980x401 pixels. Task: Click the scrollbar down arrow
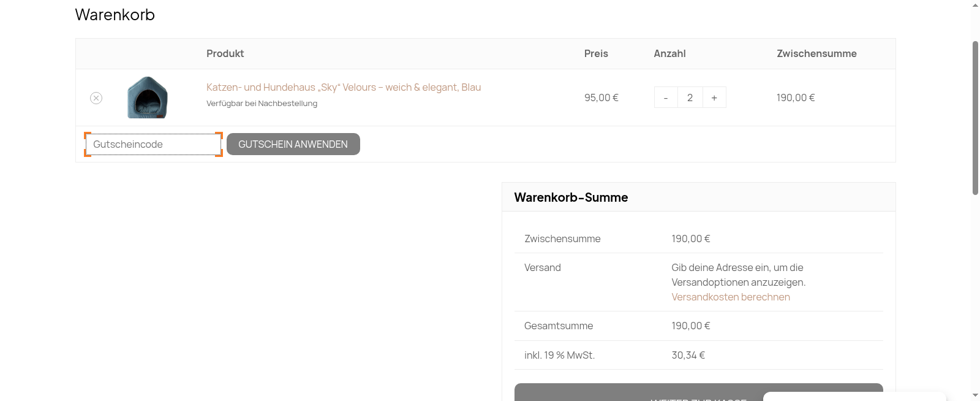pyautogui.click(x=975, y=395)
